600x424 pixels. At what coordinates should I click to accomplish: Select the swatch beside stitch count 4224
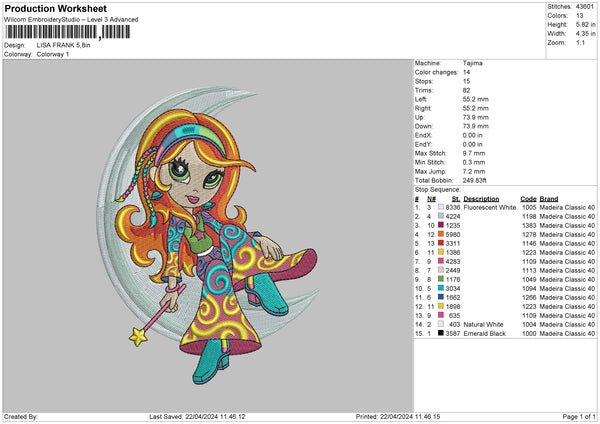click(441, 216)
